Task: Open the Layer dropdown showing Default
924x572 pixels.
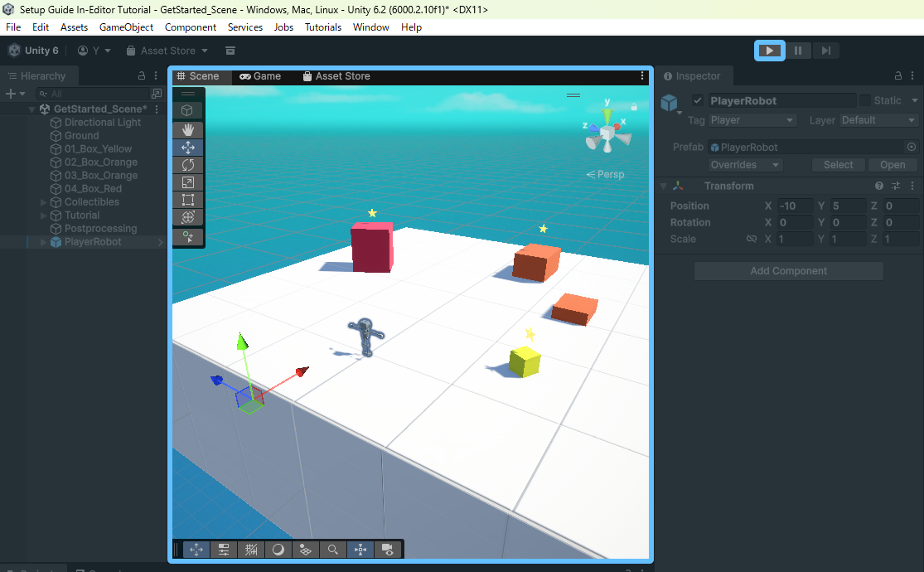Action: pyautogui.click(x=878, y=120)
